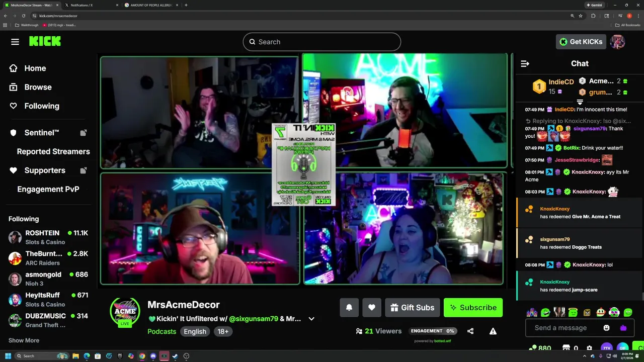Open chat settings gear icon

click(x=590, y=347)
